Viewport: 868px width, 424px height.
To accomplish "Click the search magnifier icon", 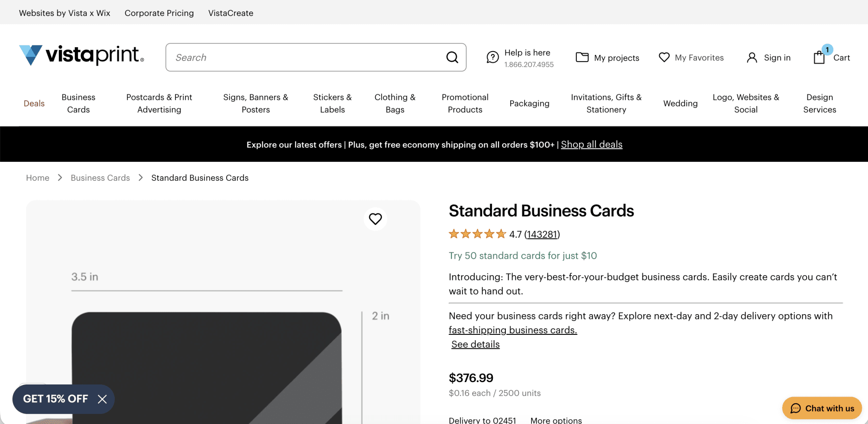I will [x=452, y=57].
